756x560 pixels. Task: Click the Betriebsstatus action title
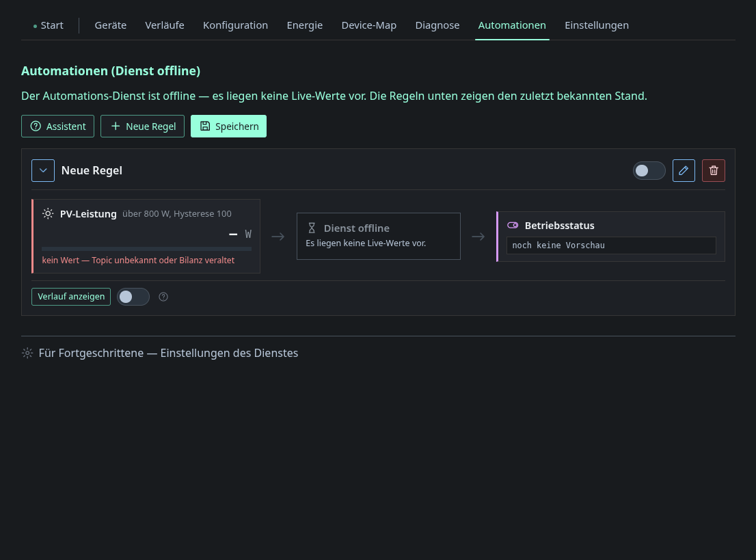click(559, 226)
